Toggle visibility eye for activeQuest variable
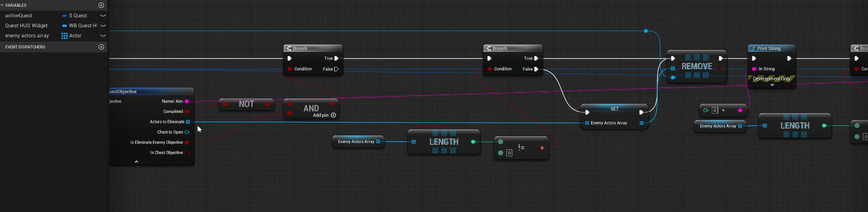 tap(103, 16)
